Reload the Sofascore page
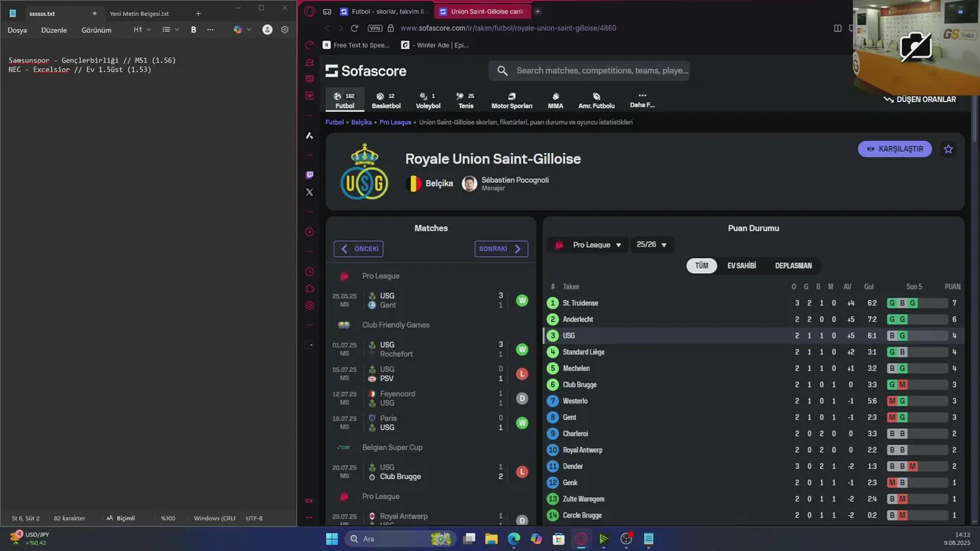 click(354, 28)
